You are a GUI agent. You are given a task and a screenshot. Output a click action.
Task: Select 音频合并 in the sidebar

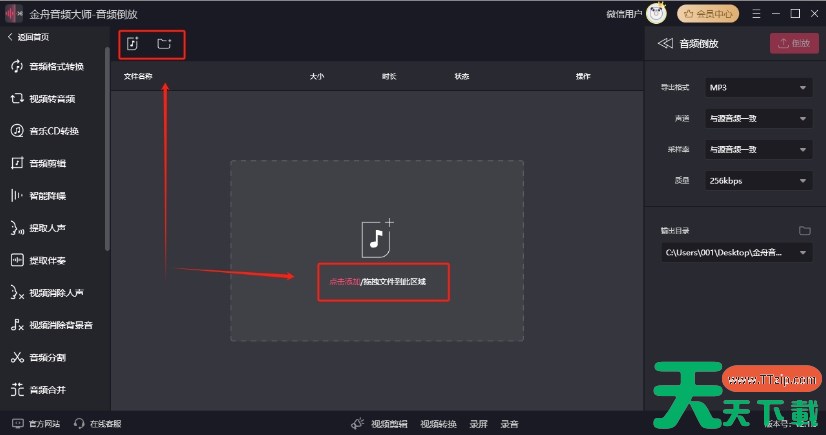(x=38, y=390)
